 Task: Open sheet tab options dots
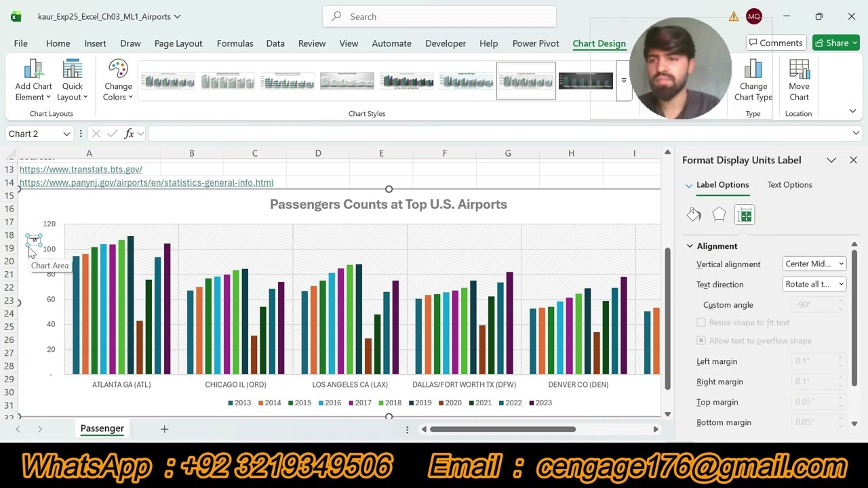point(407,429)
